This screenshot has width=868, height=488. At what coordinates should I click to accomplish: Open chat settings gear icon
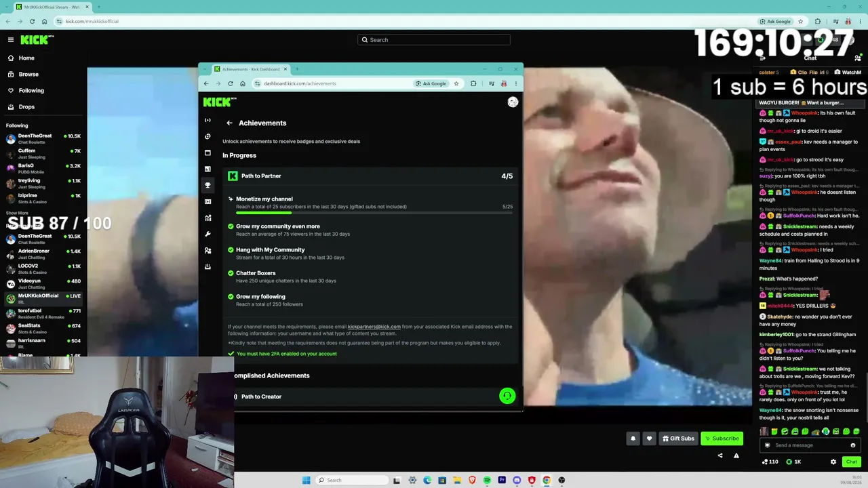point(833,462)
